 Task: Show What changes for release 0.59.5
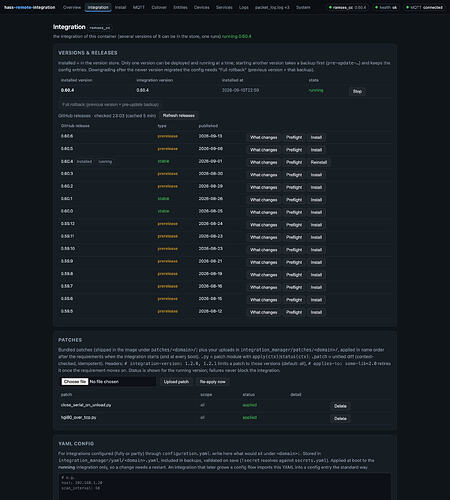click(x=264, y=312)
